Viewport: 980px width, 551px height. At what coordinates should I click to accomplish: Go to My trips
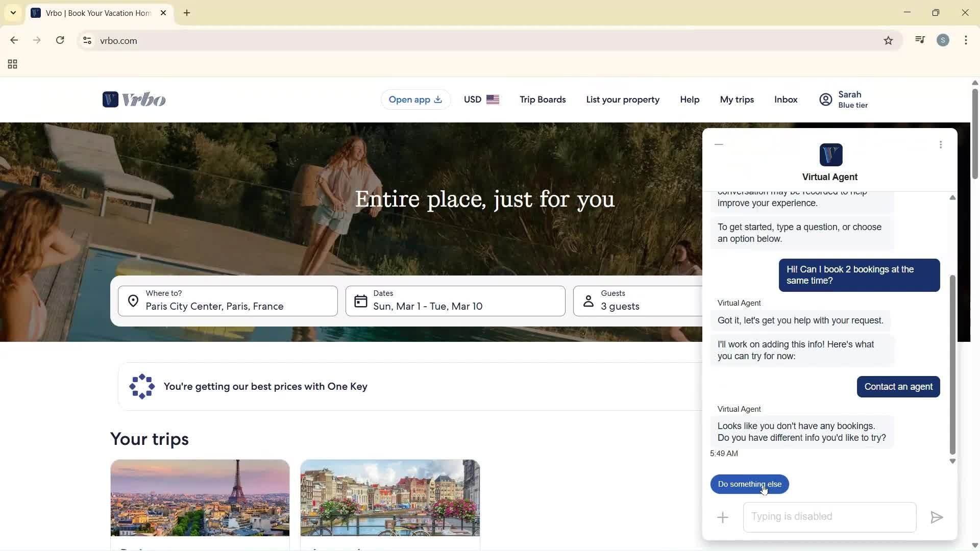tap(737, 99)
